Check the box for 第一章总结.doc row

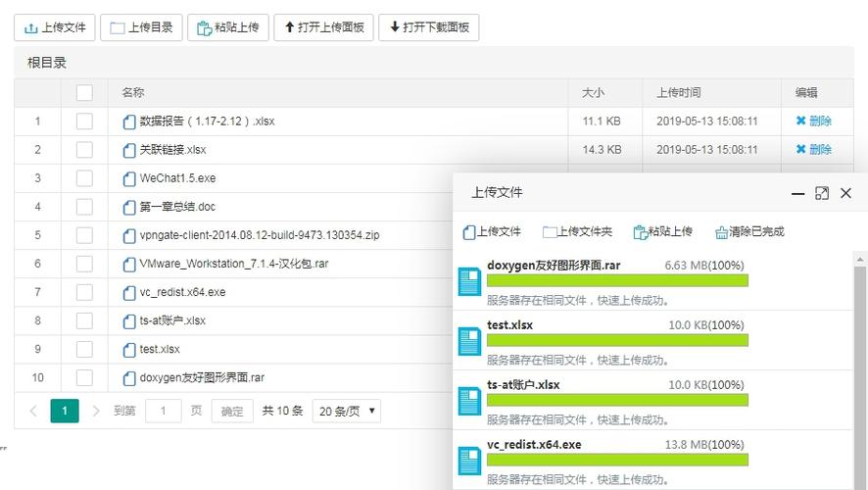(84, 207)
